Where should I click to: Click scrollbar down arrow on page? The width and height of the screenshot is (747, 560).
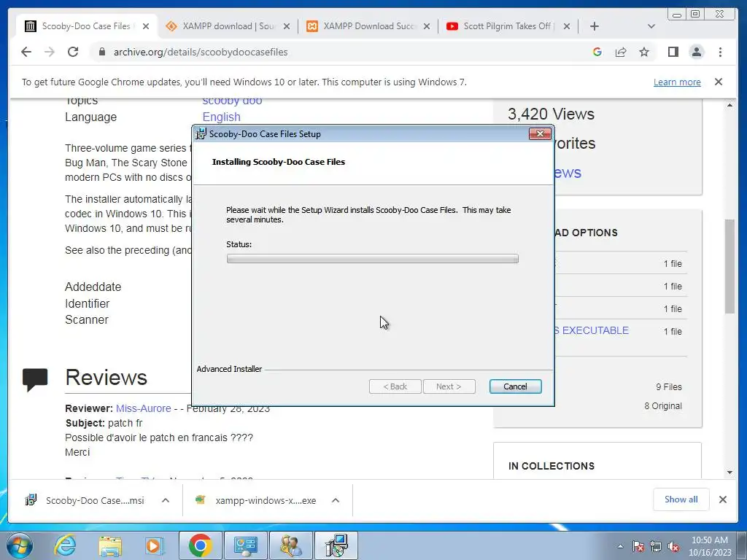point(729,472)
